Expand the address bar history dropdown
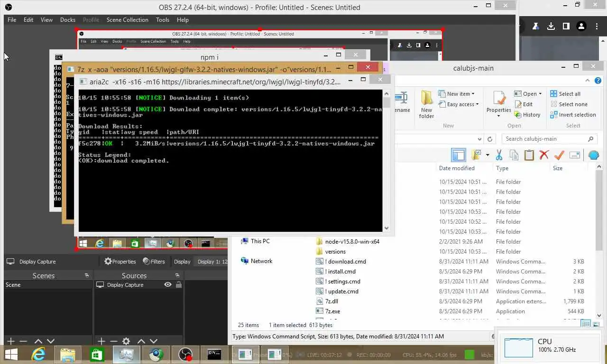607x364 pixels. [480, 139]
